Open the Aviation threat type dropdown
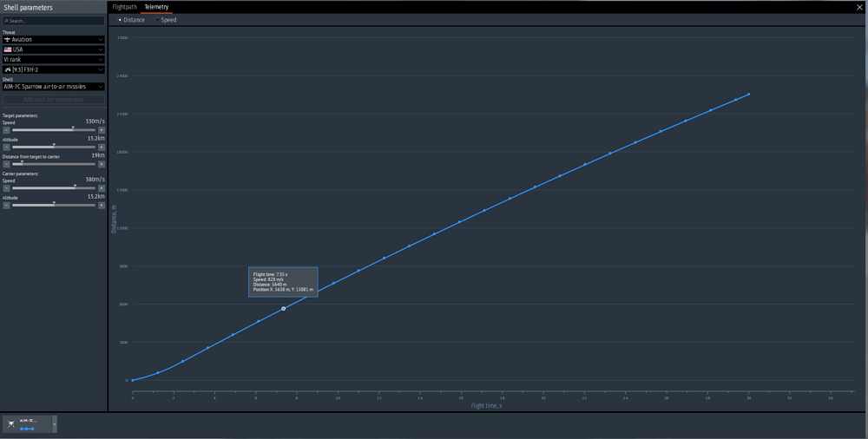Image resolution: width=868 pixels, height=439 pixels. (53, 40)
